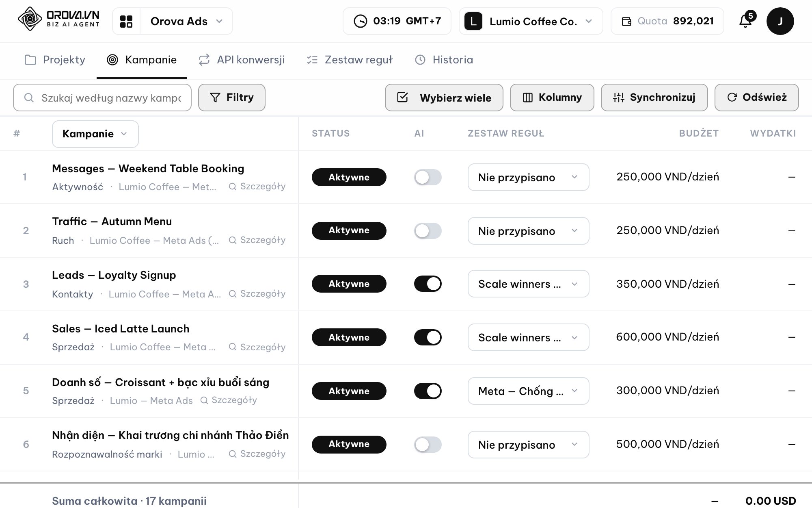
Task: Change Scale winners rule set for Loyalty Signup
Action: click(x=528, y=284)
